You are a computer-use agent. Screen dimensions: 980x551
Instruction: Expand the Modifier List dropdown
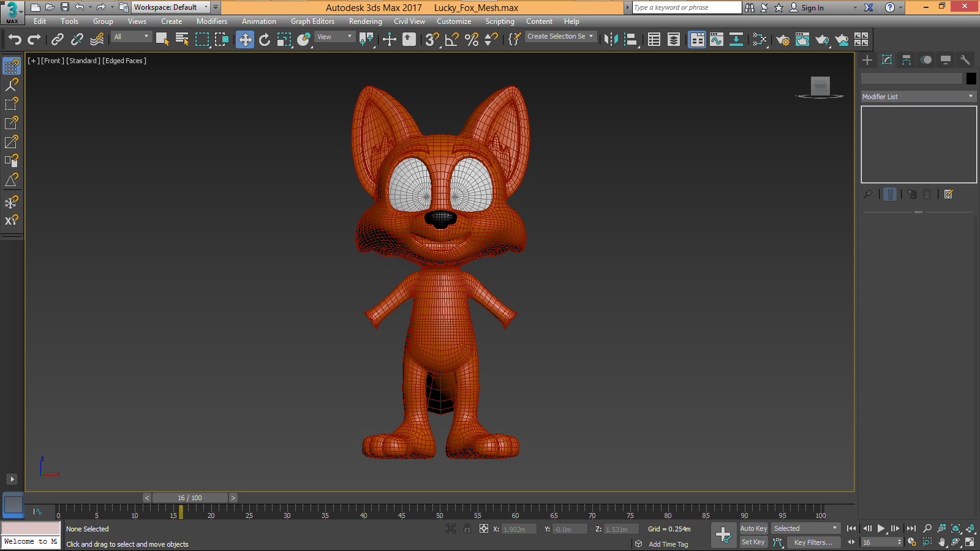[x=918, y=97]
